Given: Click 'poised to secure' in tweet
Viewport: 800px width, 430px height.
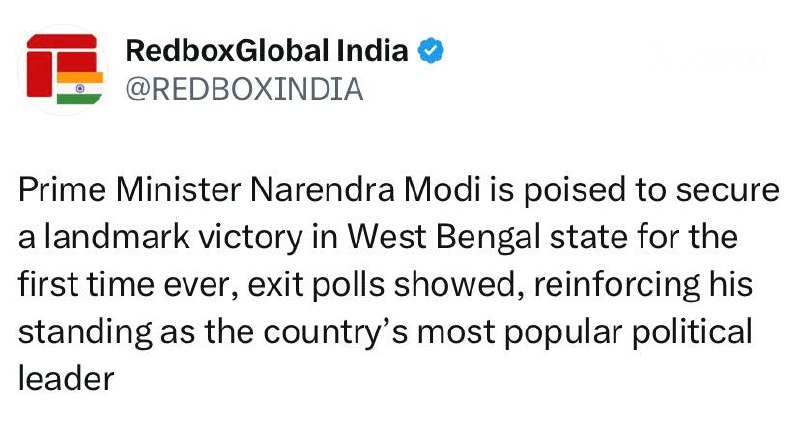Looking at the screenshot, I should click(x=652, y=190).
